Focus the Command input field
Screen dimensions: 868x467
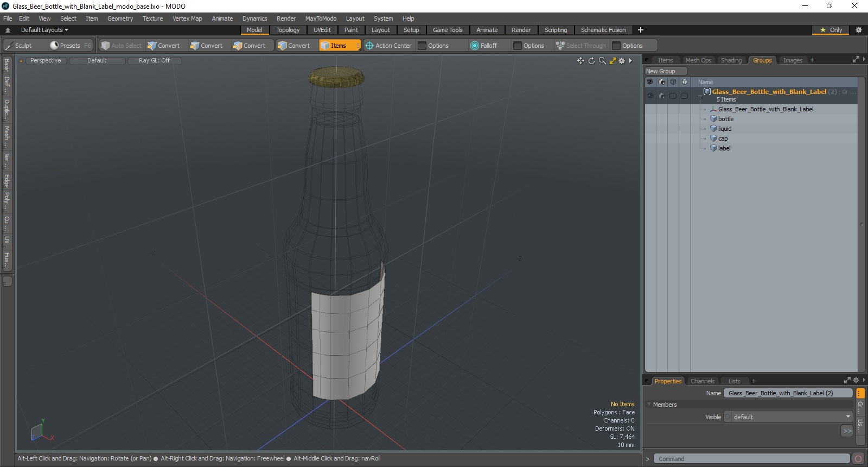tap(751, 459)
